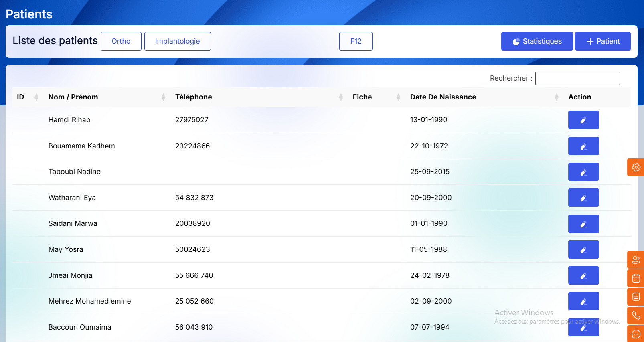Open the chat bubble icon

tap(636, 334)
